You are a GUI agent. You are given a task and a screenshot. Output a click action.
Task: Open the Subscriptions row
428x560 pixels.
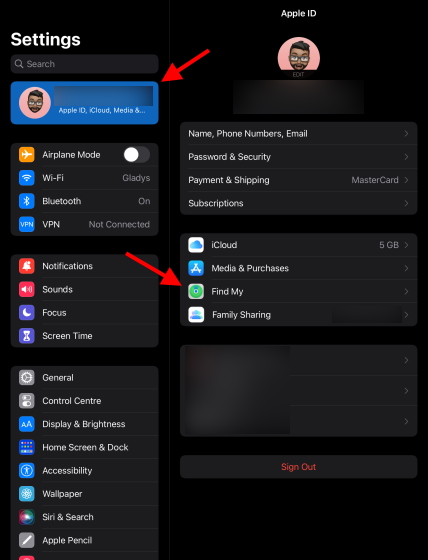299,203
